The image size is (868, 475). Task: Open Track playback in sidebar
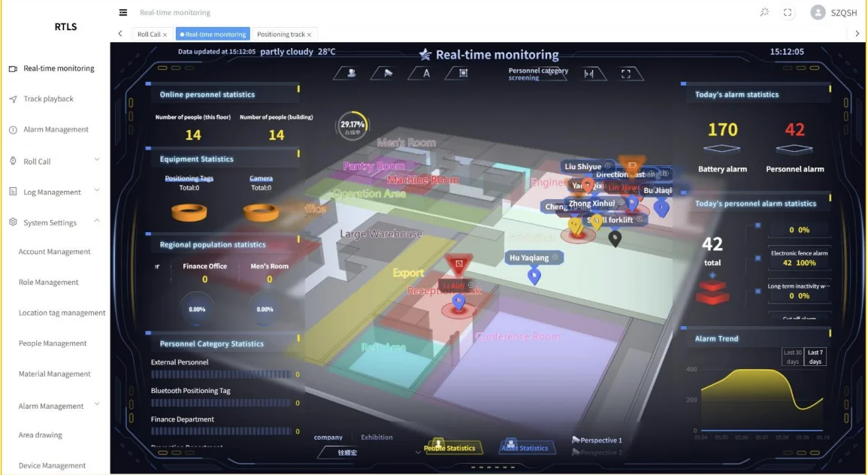tap(48, 99)
